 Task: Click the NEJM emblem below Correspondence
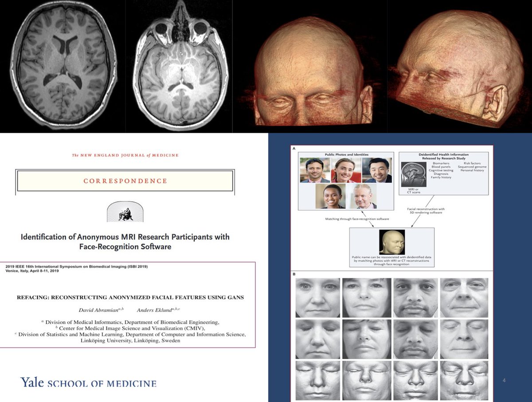[125, 212]
